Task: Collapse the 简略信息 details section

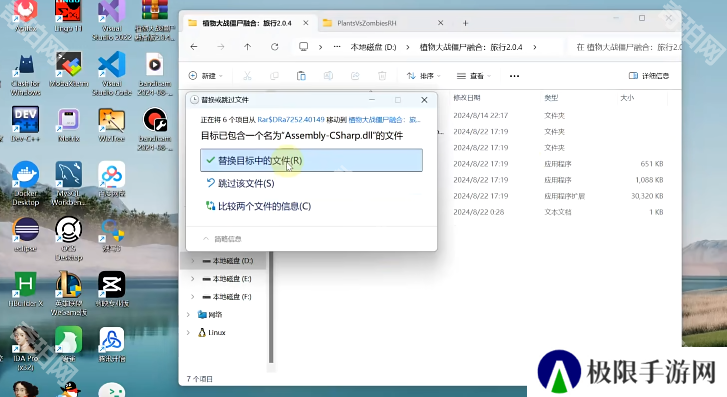Action: point(223,239)
